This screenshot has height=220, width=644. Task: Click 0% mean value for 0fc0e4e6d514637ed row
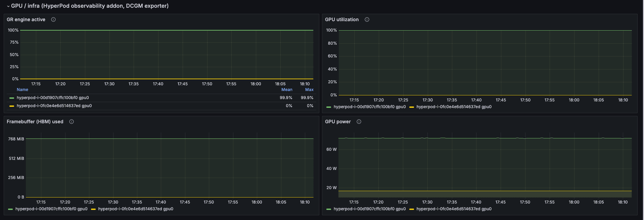coord(289,106)
